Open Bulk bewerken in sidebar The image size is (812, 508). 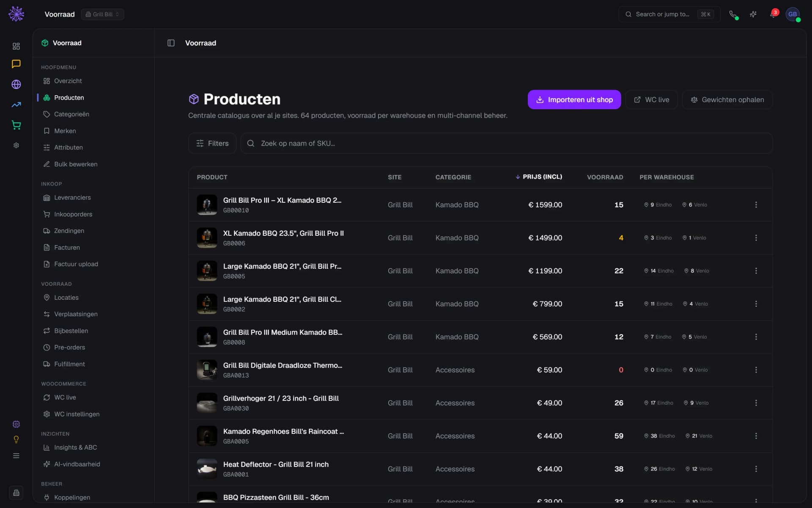(x=76, y=164)
